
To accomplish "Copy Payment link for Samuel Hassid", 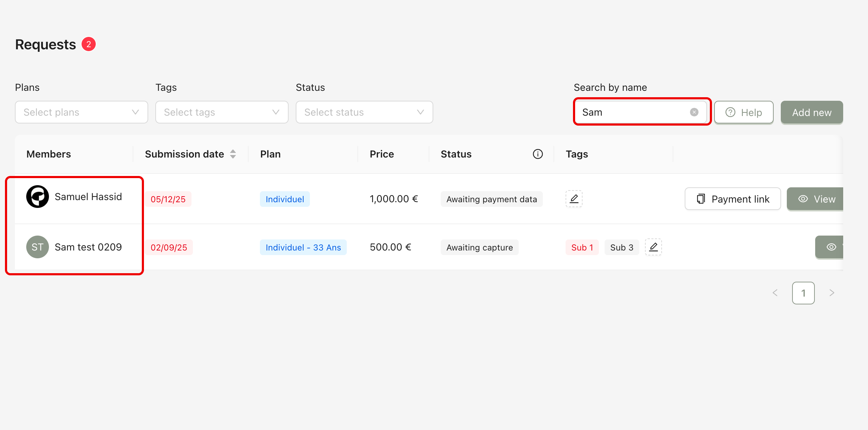I will click(x=733, y=199).
